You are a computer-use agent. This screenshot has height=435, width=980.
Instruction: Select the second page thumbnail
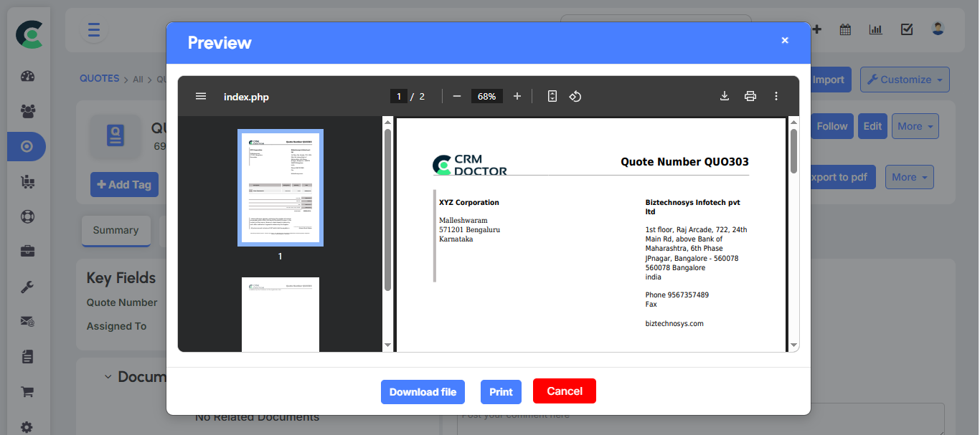[281, 314]
